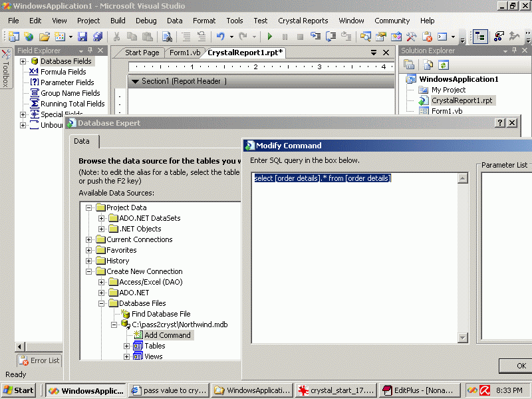Viewport: 532px width, 399px height.
Task: Click the SQL query box scroll-down arrow
Action: [462, 338]
